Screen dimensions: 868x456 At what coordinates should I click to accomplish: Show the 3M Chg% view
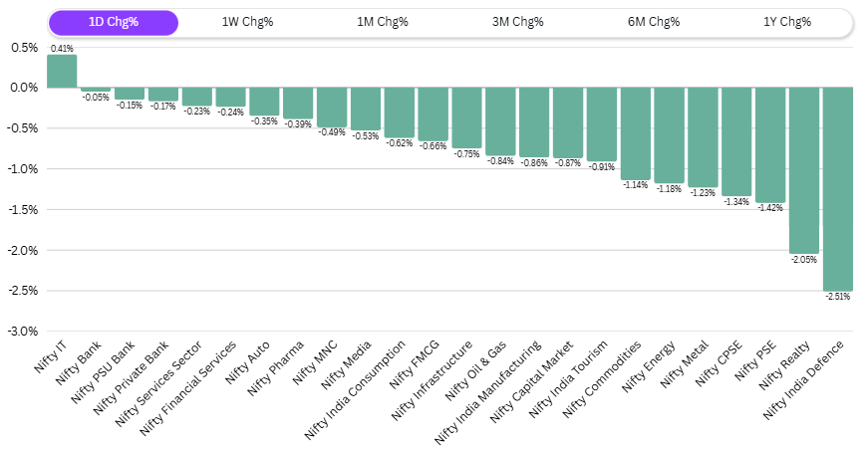[518, 22]
